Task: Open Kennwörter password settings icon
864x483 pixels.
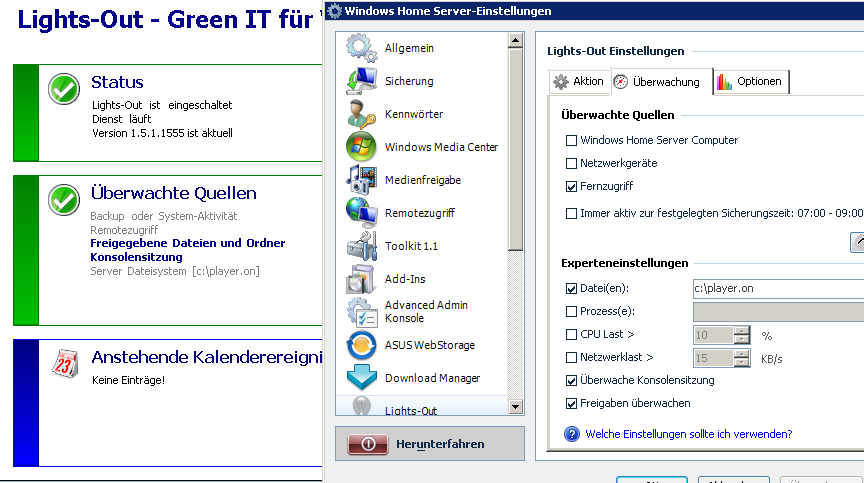Action: tap(361, 114)
